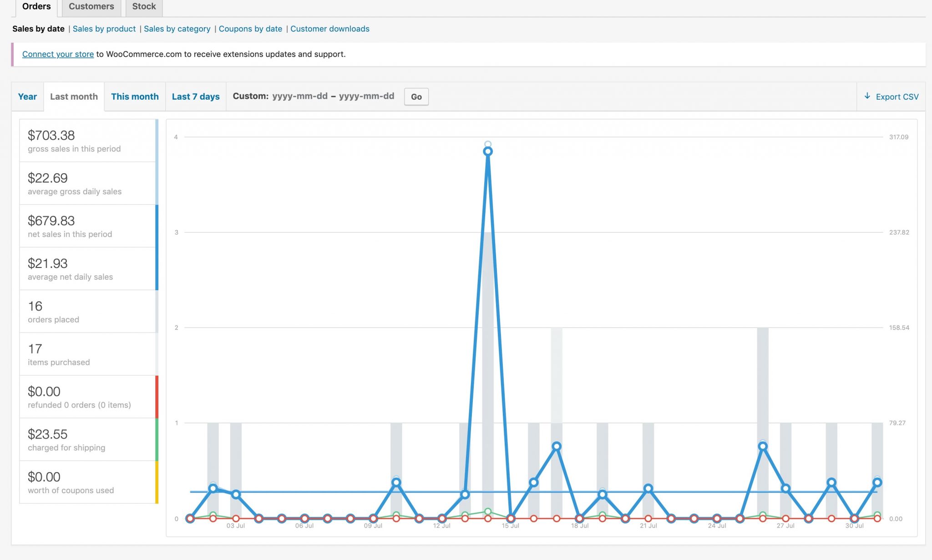This screenshot has width=932, height=560.
Task: Click the custom start date field
Action: [300, 96]
